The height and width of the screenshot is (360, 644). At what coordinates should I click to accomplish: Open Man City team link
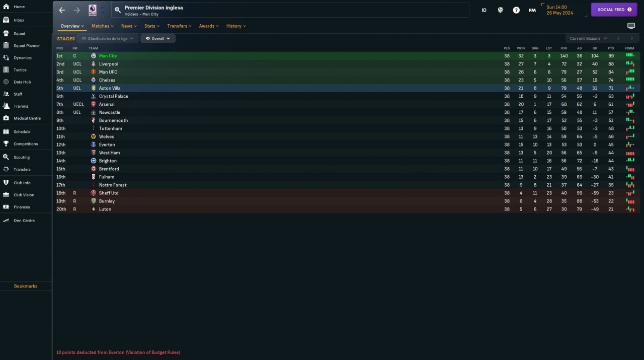[x=108, y=56]
